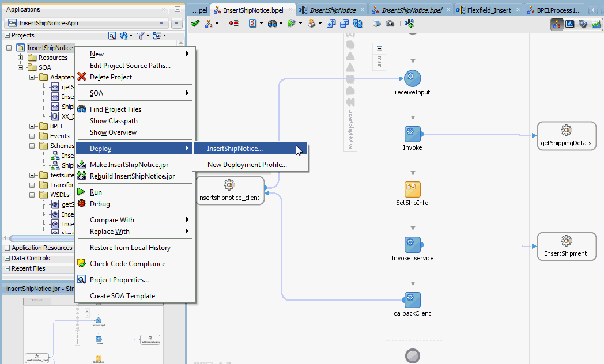
Task: Open the checklist clipboard toolbar icon
Action: 252,24
